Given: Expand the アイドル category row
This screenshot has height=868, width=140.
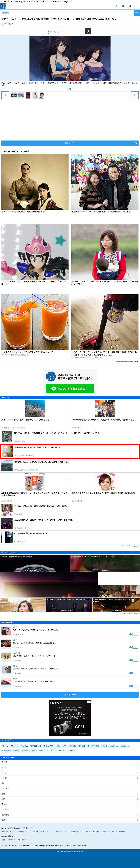Looking at the screenshot, I should tap(70, 788).
